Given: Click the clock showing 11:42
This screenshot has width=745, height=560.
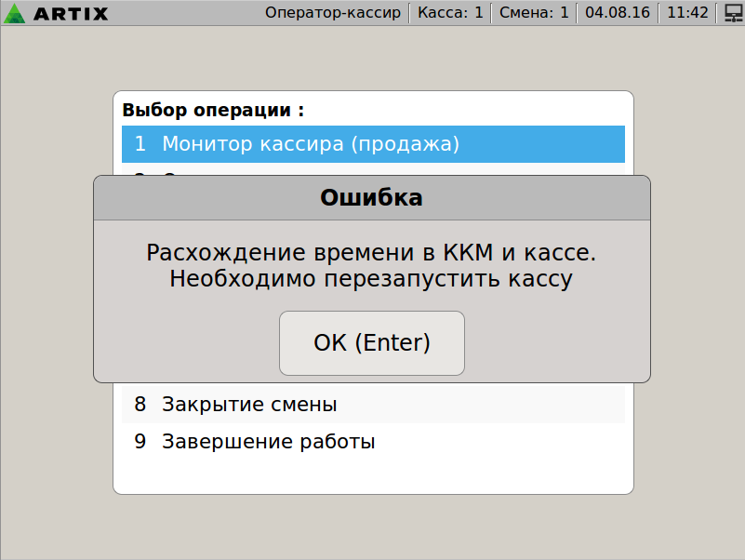Looking at the screenshot, I should point(687,13).
